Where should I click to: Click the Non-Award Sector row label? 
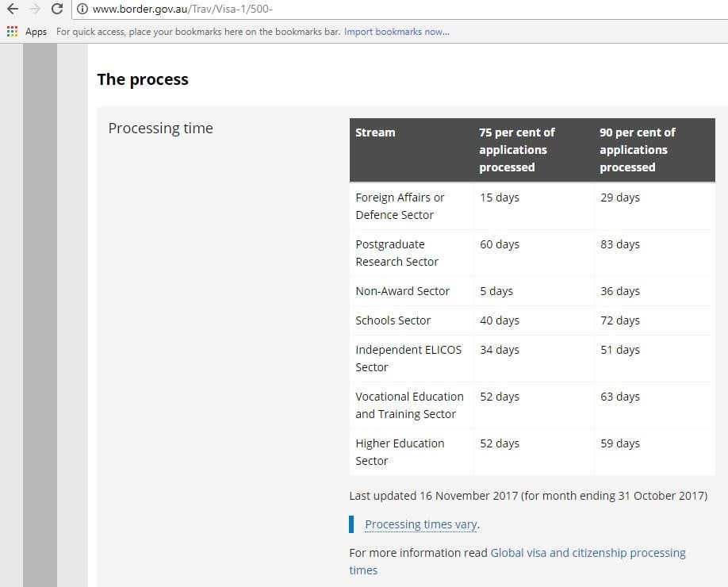402,291
